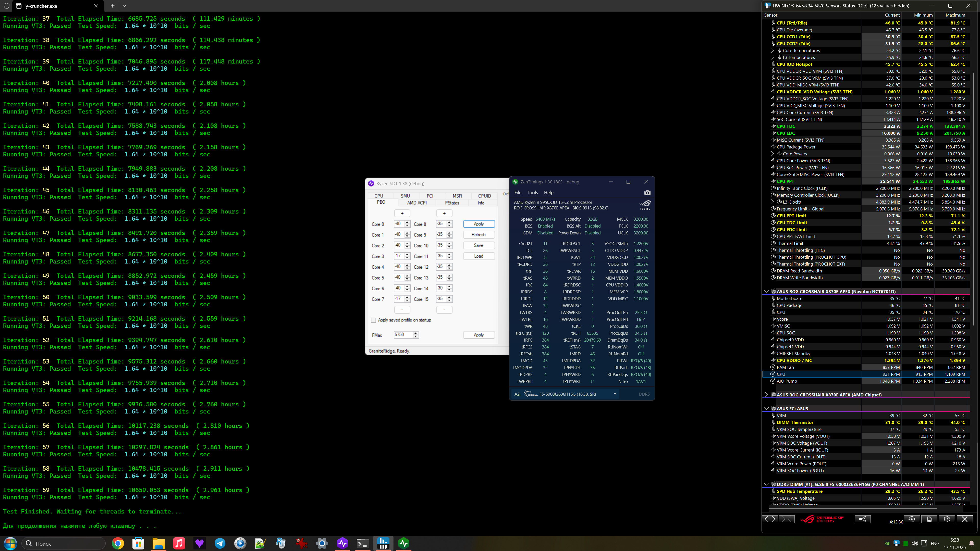Open Google Chrome from the taskbar

[118, 543]
